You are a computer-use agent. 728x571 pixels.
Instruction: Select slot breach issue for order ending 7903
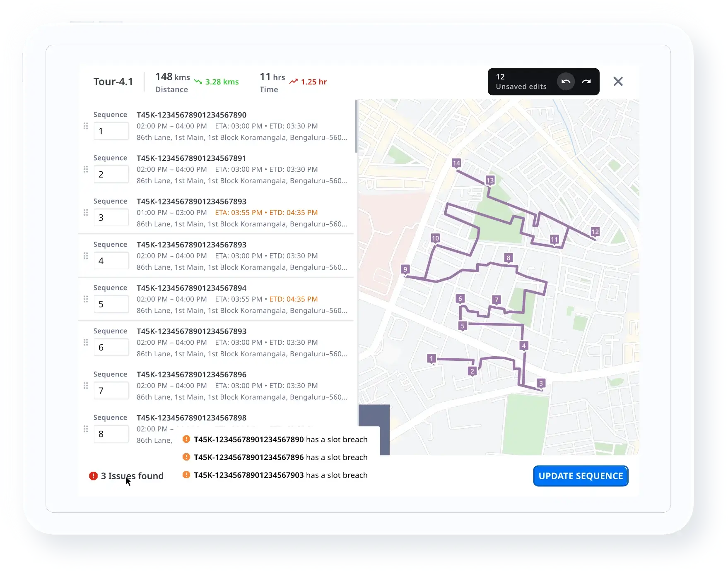[x=275, y=475]
